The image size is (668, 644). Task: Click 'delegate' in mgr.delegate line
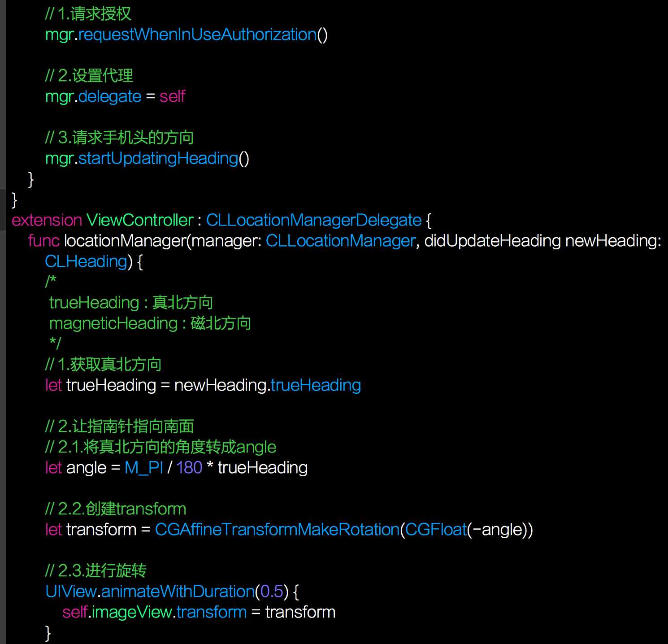110,96
